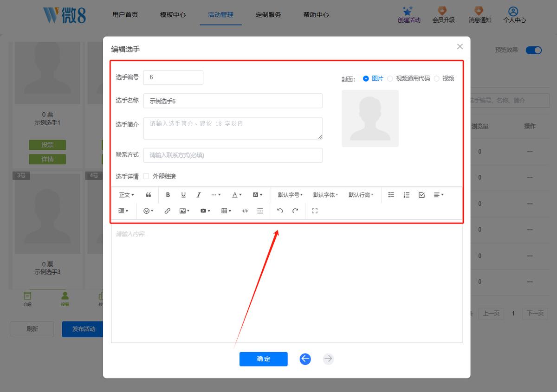This screenshot has height=392, width=557.
Task: Undo the last edit in the editor
Action: [x=280, y=211]
